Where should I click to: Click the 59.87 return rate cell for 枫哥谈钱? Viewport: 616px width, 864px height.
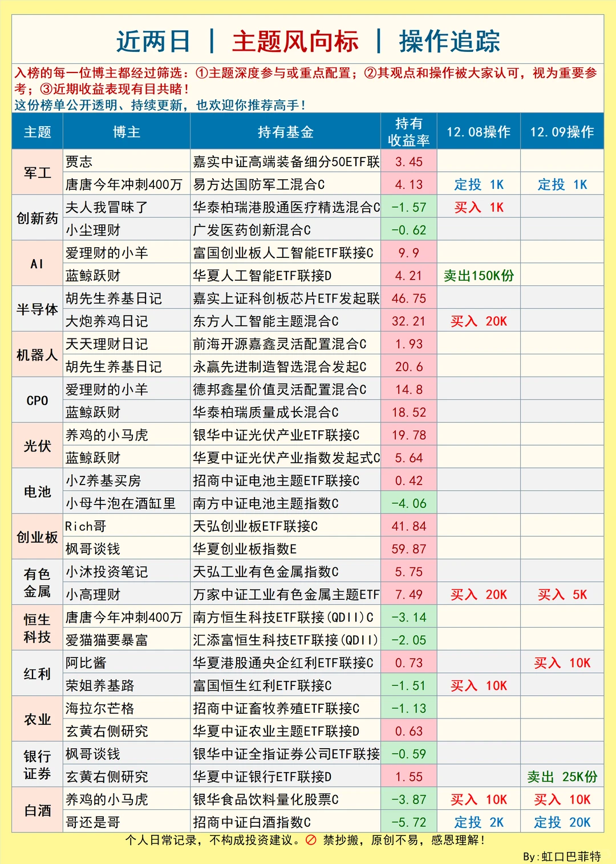point(409,548)
